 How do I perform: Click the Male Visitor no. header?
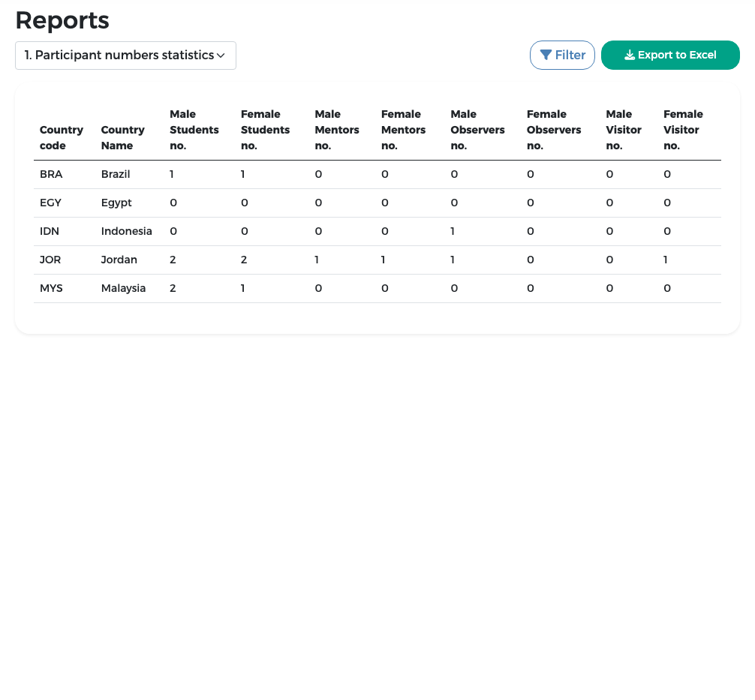click(x=624, y=130)
